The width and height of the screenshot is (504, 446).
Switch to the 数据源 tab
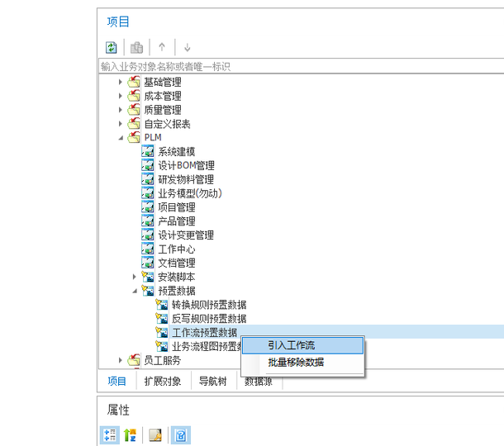pos(259,382)
